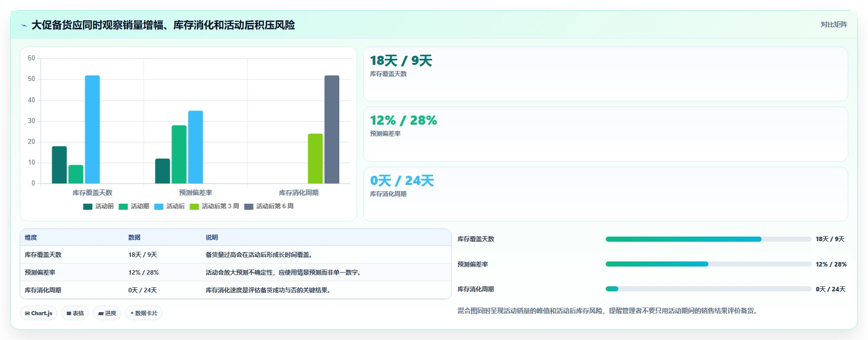Click the gray 活动后第 6 周 bar
The width and height of the screenshot is (868, 340).
pos(332,129)
